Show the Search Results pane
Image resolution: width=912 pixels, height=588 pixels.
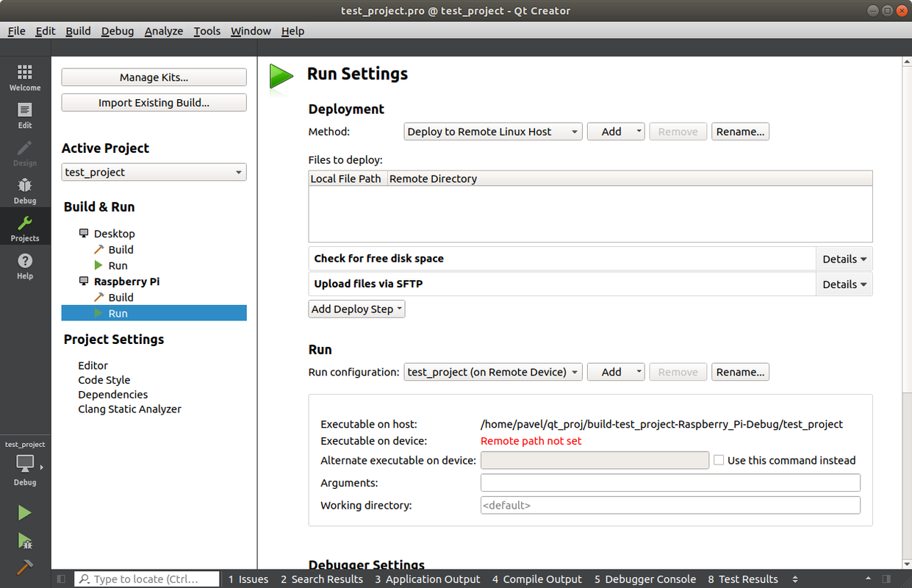(322, 579)
